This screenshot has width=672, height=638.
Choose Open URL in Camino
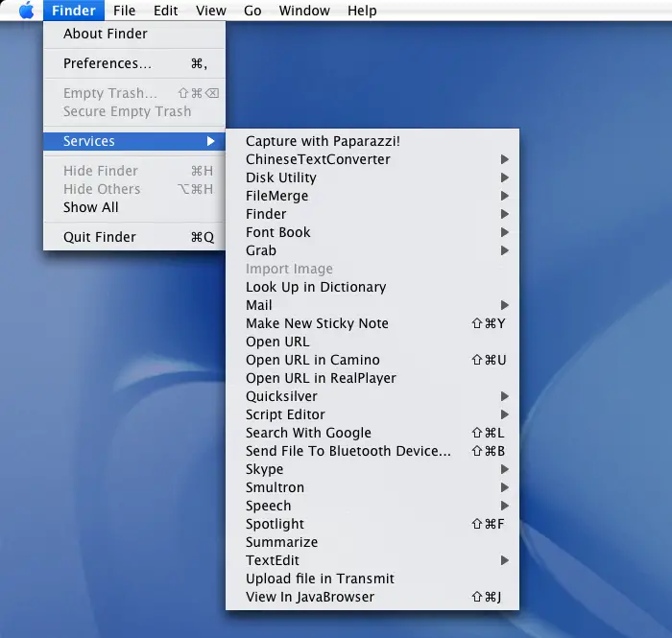[x=372, y=360]
